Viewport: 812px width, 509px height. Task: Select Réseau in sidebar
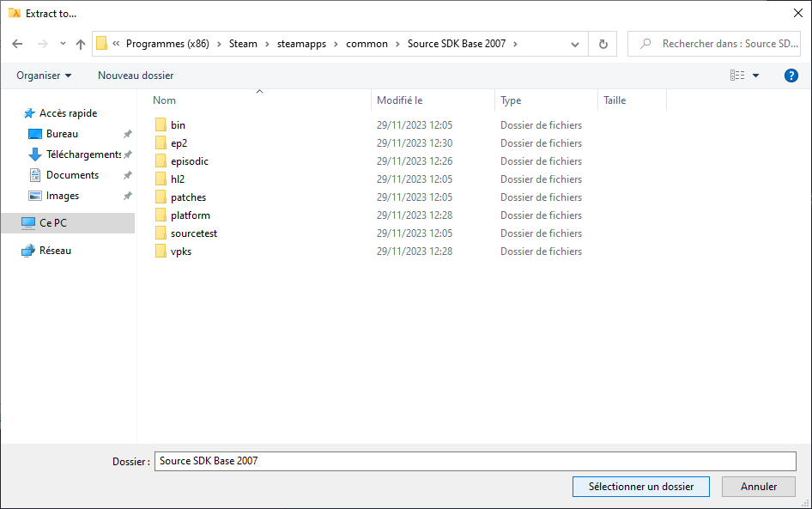coord(55,251)
